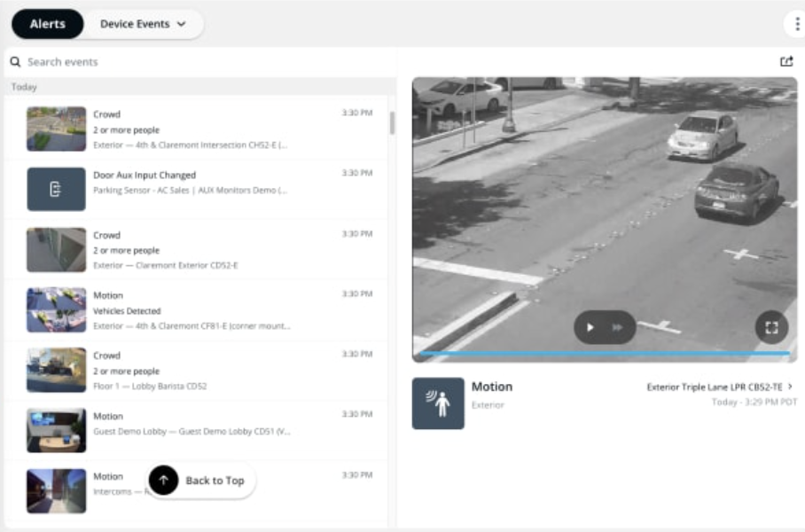
Task: Switch to the Alerts tab
Action: pyautogui.click(x=47, y=24)
